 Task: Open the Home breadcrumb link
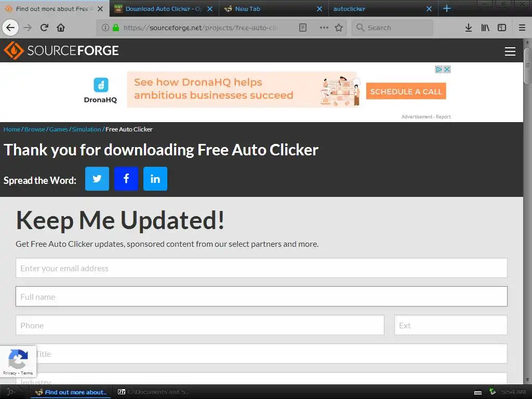click(x=12, y=129)
